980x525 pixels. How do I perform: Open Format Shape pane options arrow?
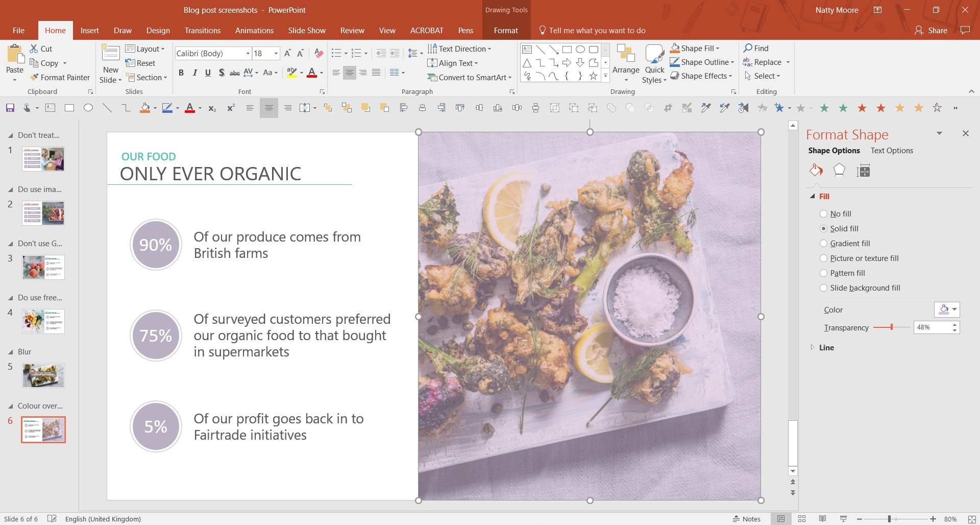tap(939, 133)
